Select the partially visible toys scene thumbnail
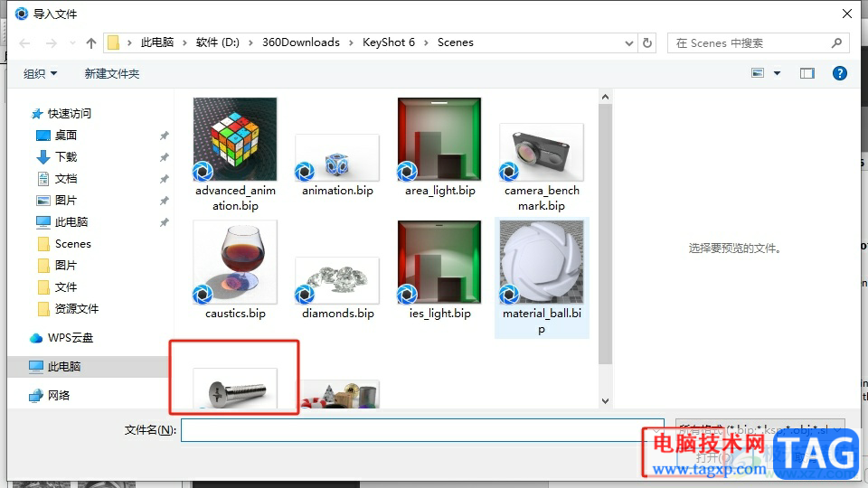The height and width of the screenshot is (488, 868). tap(339, 394)
